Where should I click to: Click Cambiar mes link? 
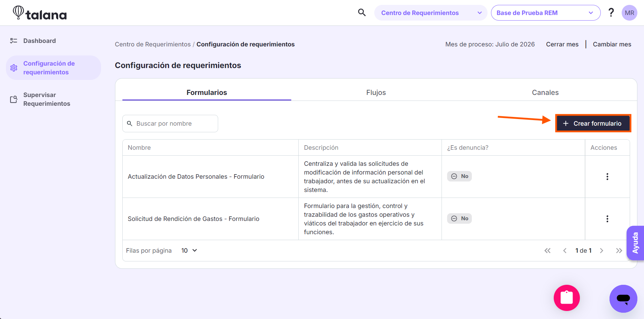point(612,44)
